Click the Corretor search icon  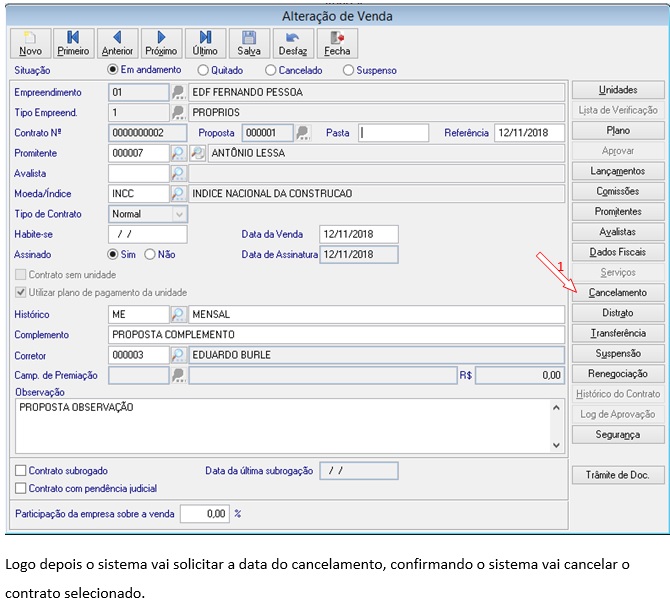178,355
